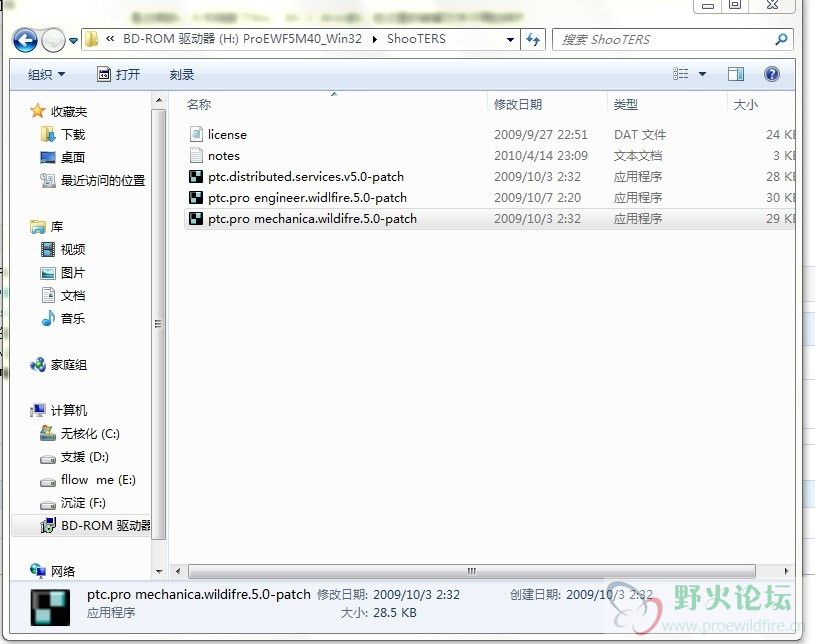The height and width of the screenshot is (644, 815).
Task: Click the magnifier search icon
Action: 781,40
